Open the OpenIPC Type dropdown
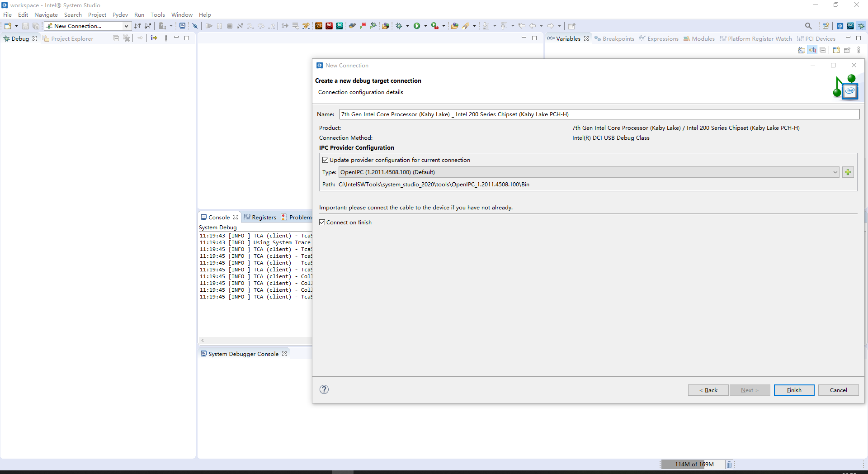Image resolution: width=868 pixels, height=474 pixels. (x=835, y=172)
